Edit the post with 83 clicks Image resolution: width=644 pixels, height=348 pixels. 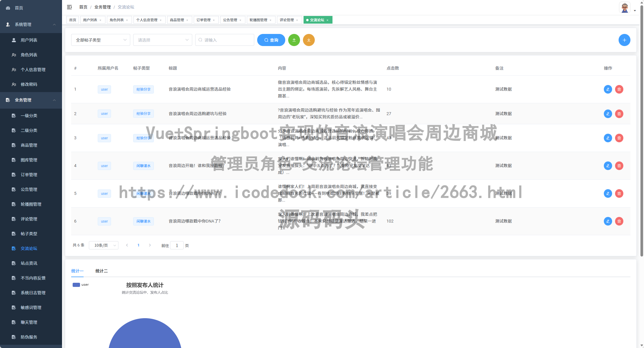(x=608, y=166)
